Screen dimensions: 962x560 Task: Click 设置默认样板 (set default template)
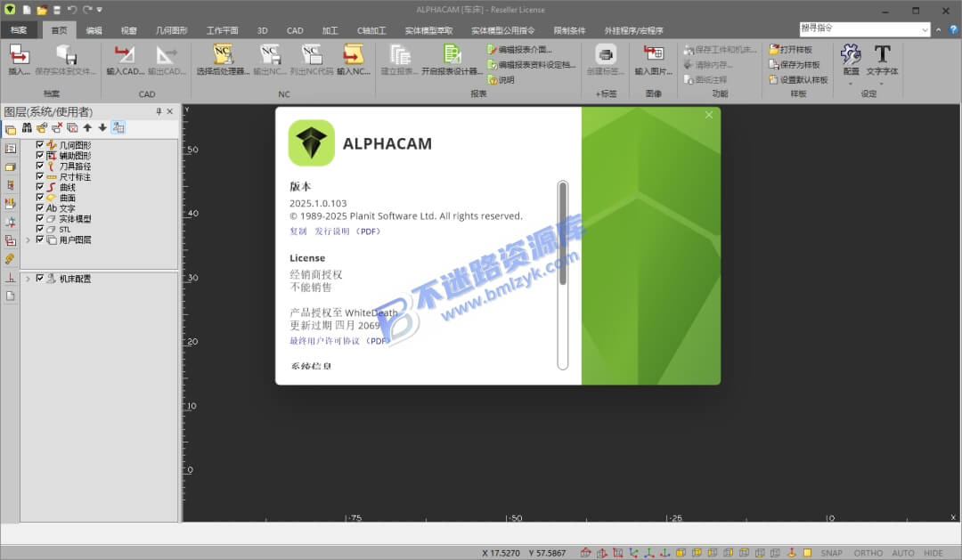[x=798, y=80]
